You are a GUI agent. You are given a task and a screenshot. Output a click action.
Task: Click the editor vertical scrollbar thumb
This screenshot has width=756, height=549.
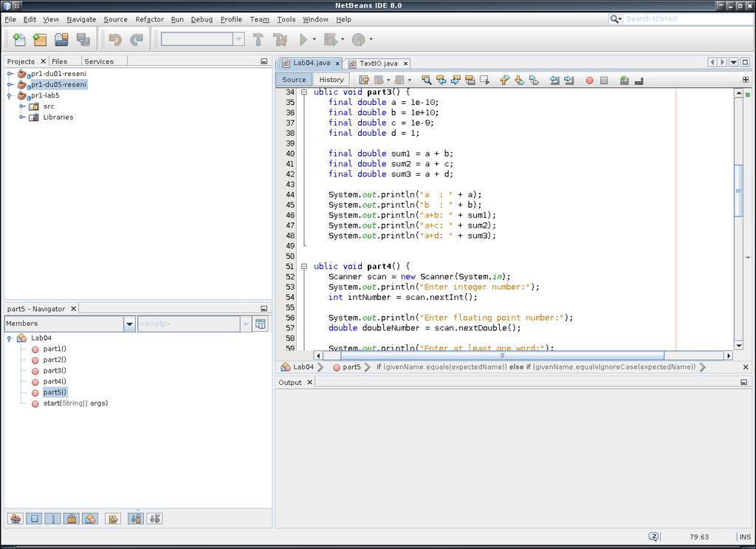pos(738,191)
